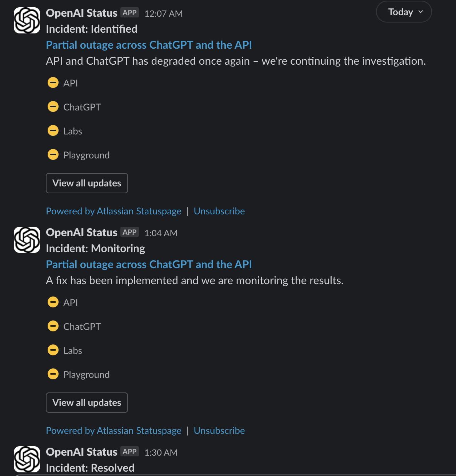This screenshot has height=476, width=456.
Task: Click the OpenAI avatar on the 1:04 AM message
Action: (x=27, y=240)
